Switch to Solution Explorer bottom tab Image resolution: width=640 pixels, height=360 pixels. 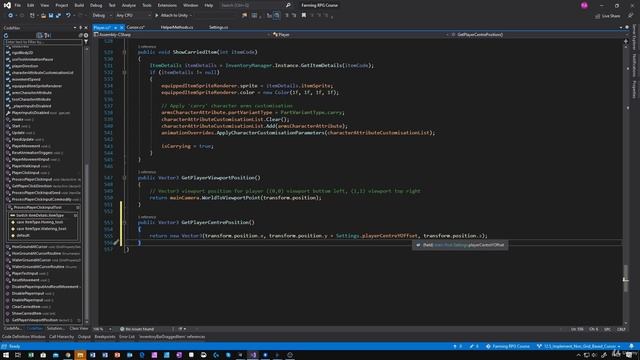[x=55, y=328]
